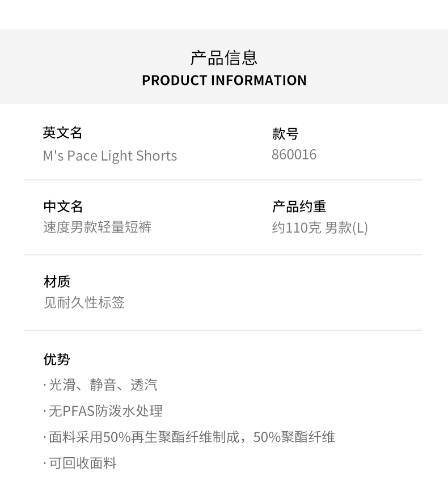This screenshot has height=489, width=448.
Task: Select the 产品约重 label
Action: 299,206
